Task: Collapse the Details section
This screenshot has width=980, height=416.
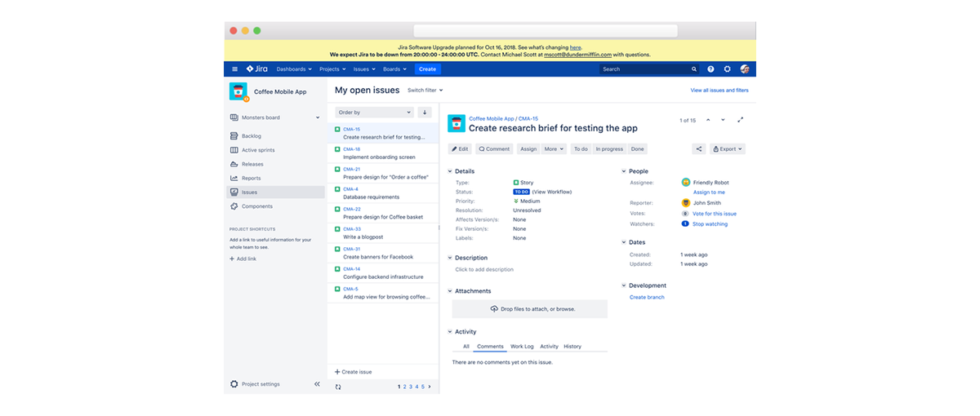Action: tap(450, 171)
